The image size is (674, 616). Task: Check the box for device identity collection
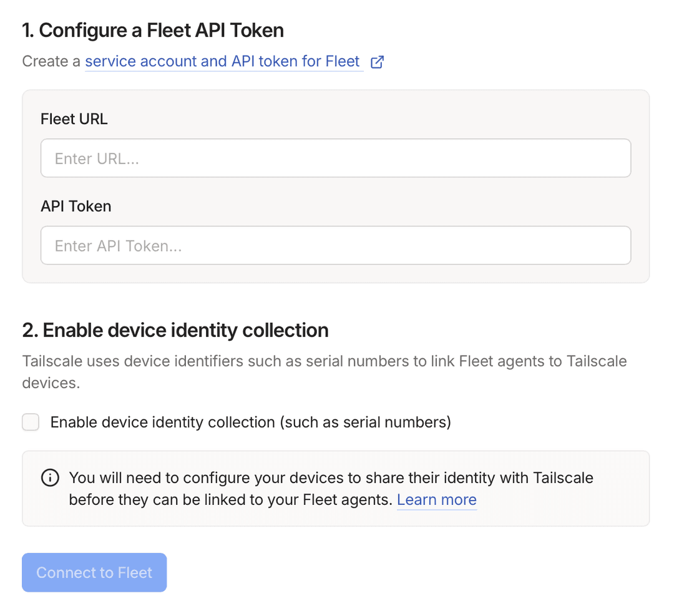click(x=31, y=422)
